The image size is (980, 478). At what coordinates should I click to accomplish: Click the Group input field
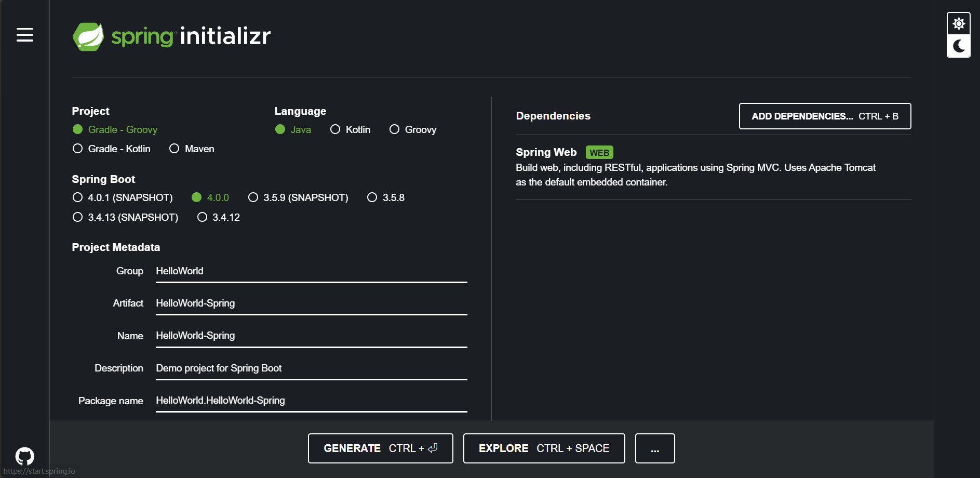pyautogui.click(x=311, y=271)
